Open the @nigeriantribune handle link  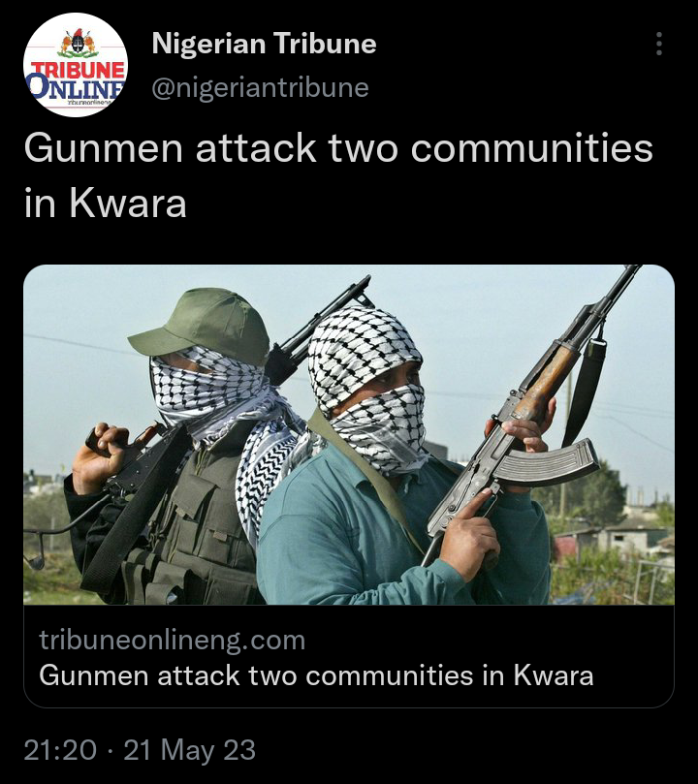point(260,87)
